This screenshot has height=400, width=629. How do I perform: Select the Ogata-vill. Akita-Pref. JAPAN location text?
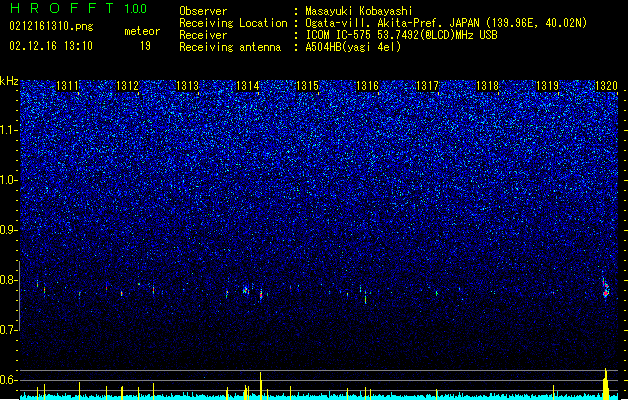[446, 23]
